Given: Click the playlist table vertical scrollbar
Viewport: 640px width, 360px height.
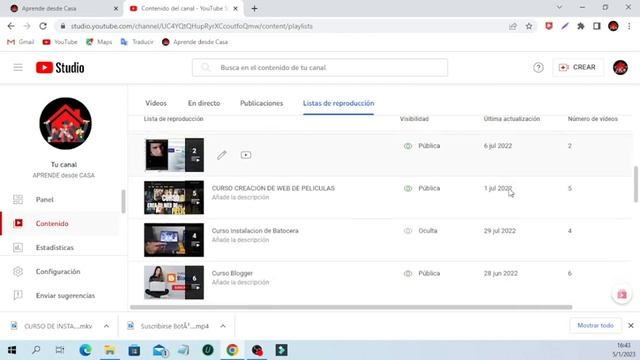Looking at the screenshot, I should pos(636,184).
